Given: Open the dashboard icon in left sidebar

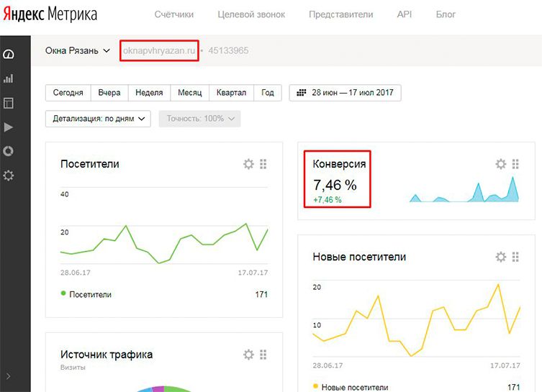Looking at the screenshot, I should [x=9, y=55].
